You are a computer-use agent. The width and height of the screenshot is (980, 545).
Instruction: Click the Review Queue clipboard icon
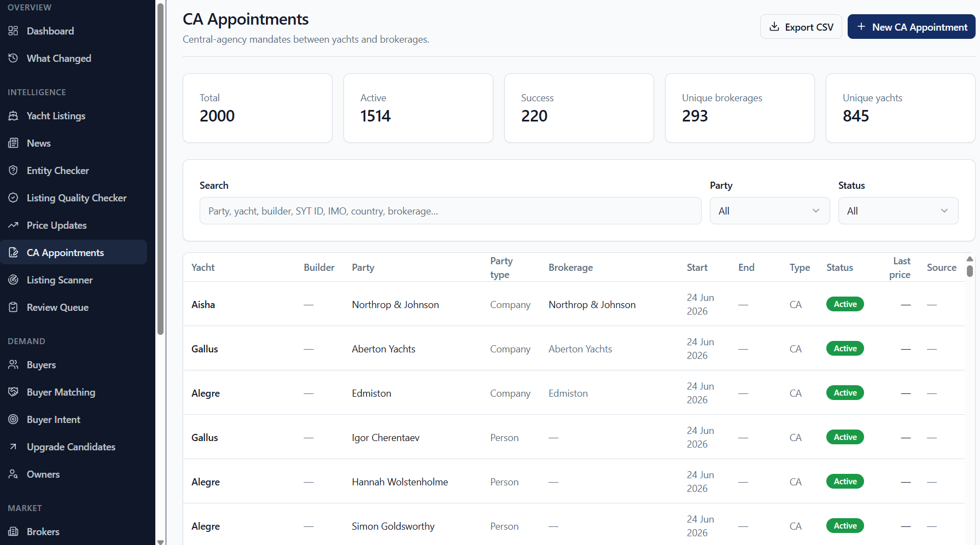coord(14,307)
